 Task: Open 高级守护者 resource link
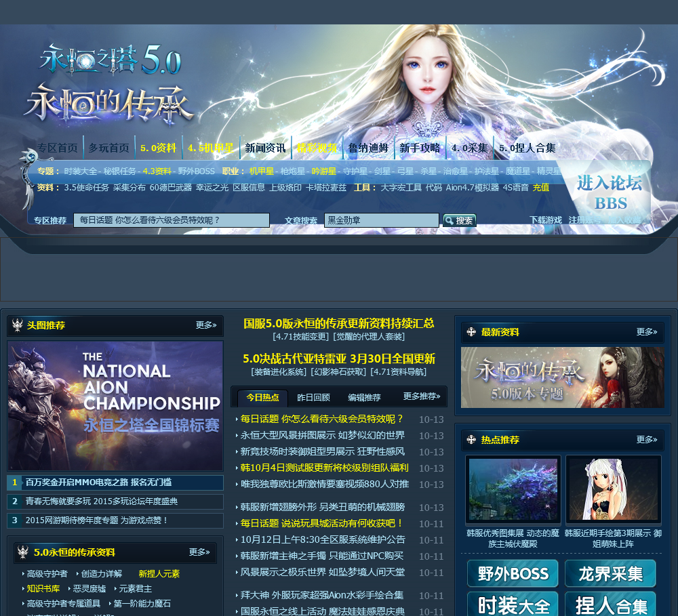tap(47, 573)
